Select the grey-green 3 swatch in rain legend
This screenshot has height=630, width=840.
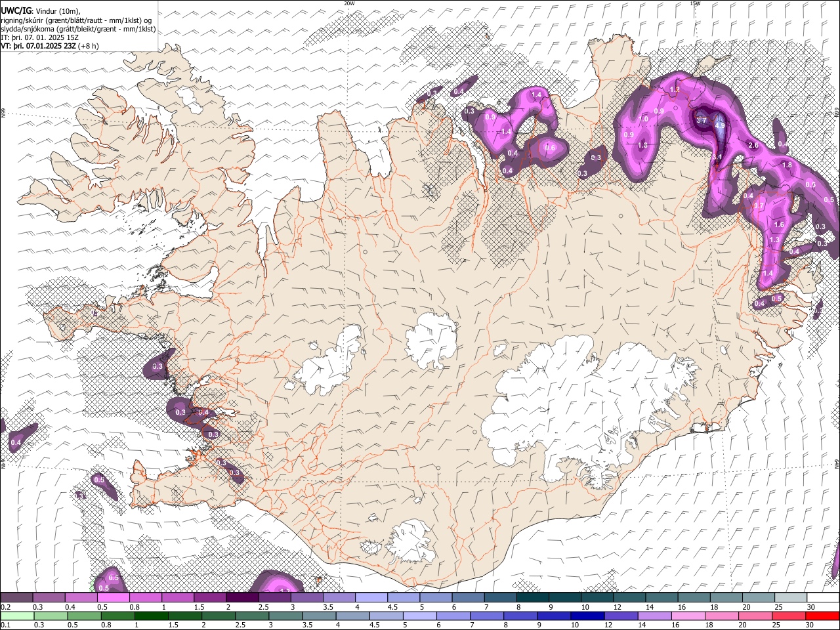pyautogui.click(x=285, y=616)
